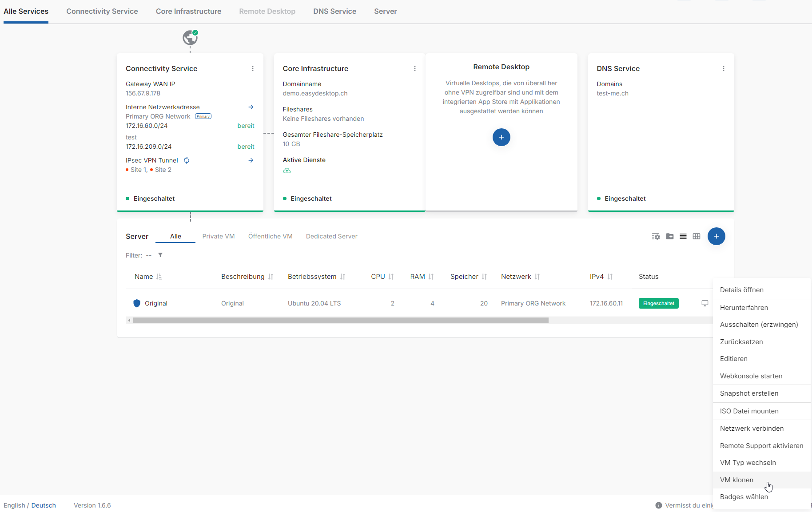Click the 172.16.60.11 IPv4 cell
The width and height of the screenshot is (812, 512).
coord(606,303)
